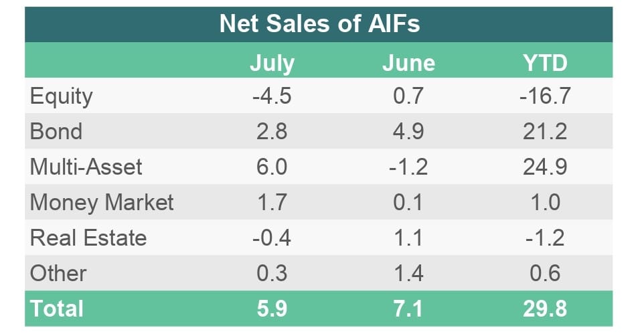Select Real Estate July value -0.4
The width and height of the screenshot is (644, 336).
(271, 238)
